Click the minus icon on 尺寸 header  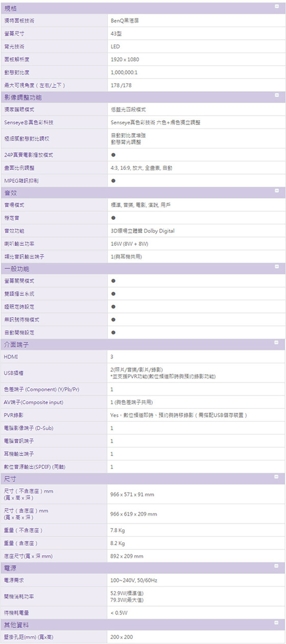(x=276, y=477)
